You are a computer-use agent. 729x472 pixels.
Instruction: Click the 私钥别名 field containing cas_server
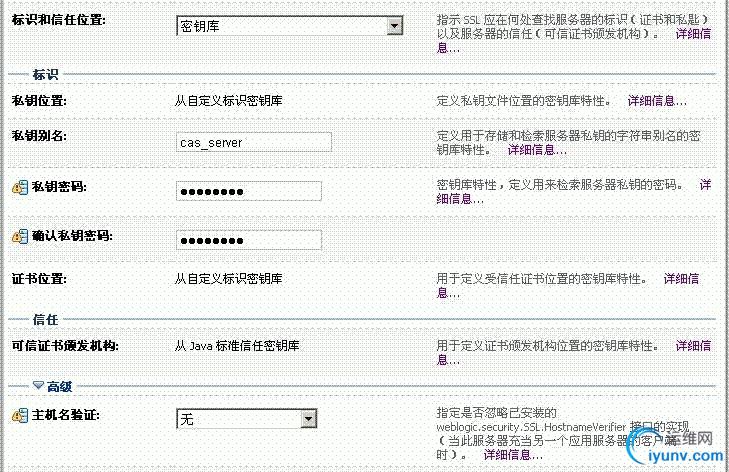coord(248,142)
